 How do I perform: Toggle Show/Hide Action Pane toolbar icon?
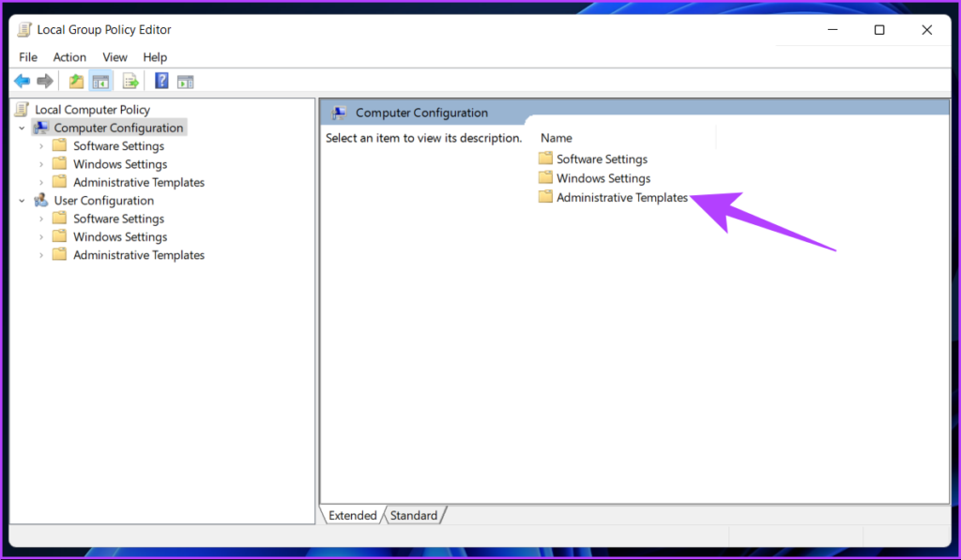click(185, 82)
